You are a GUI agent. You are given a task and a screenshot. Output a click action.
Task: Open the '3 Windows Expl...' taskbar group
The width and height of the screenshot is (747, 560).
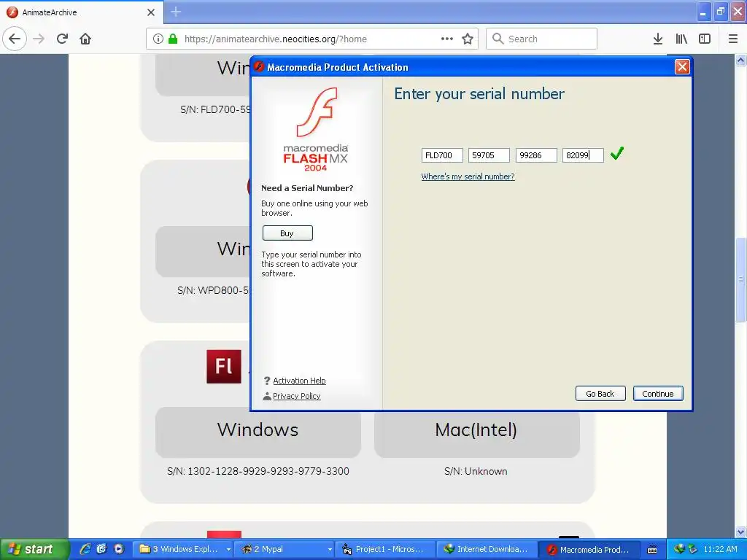182,550
